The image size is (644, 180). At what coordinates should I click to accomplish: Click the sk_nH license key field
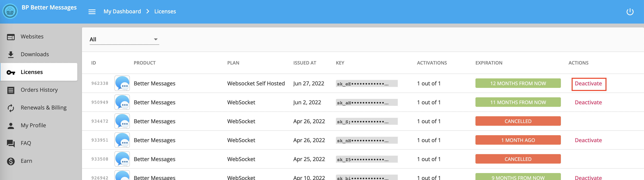click(x=366, y=141)
